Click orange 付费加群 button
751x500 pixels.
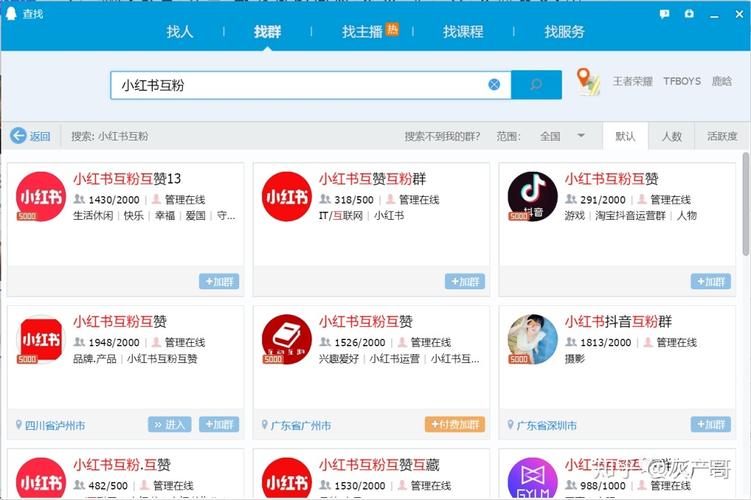[455, 424]
